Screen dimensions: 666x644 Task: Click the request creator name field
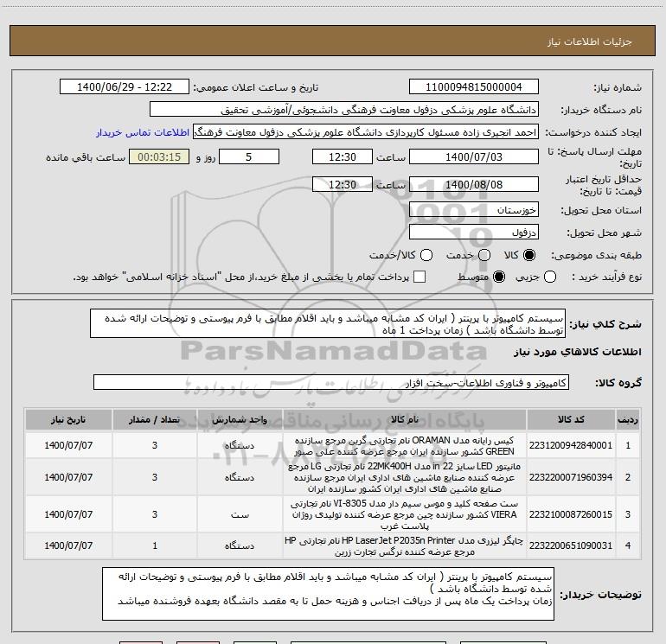[366, 132]
